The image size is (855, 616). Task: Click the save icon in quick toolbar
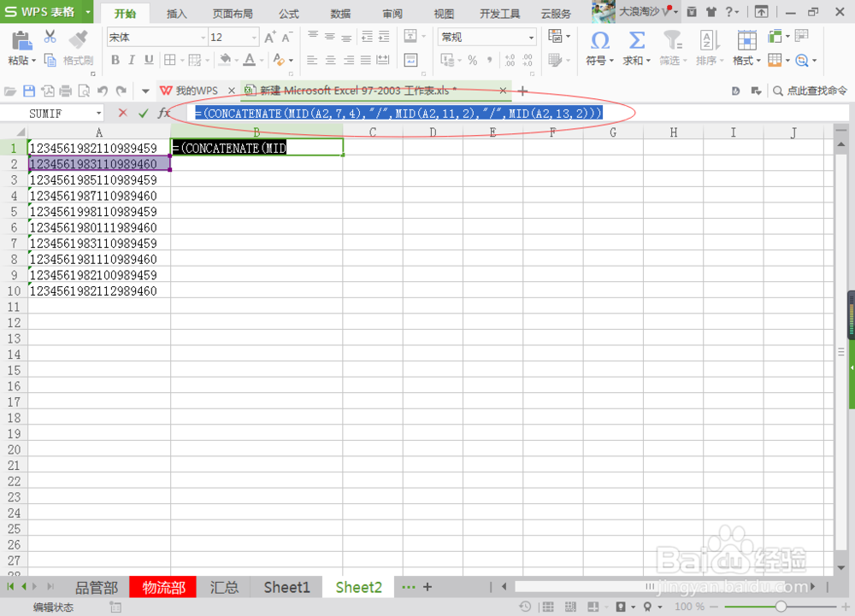point(29,91)
